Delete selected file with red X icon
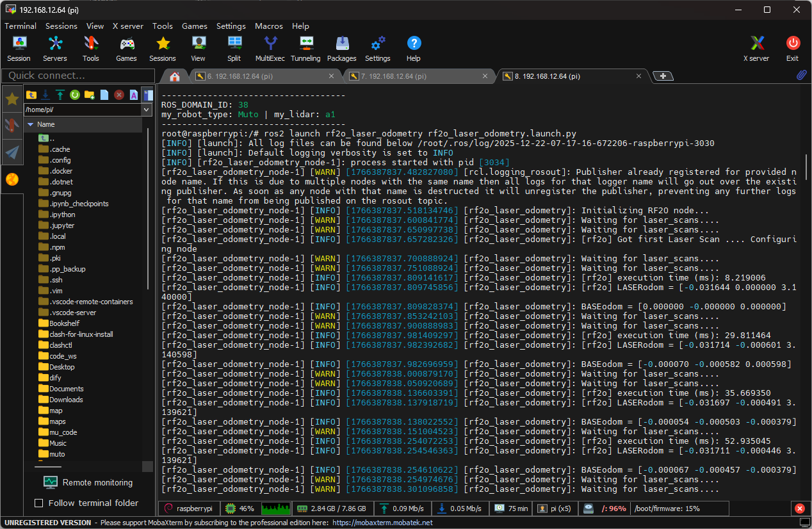Screen dimensions: 812x529 (x=119, y=95)
